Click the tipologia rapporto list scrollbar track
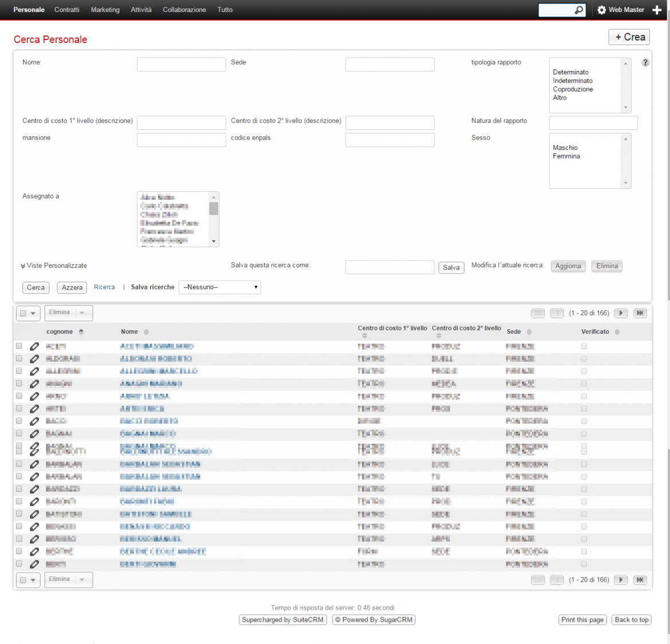670x644 pixels. (625, 85)
